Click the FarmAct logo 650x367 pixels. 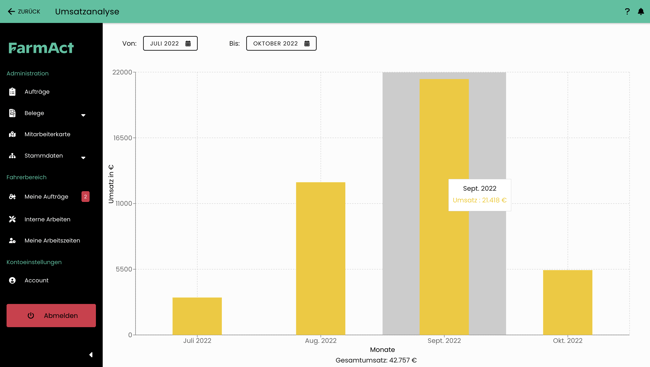41,48
